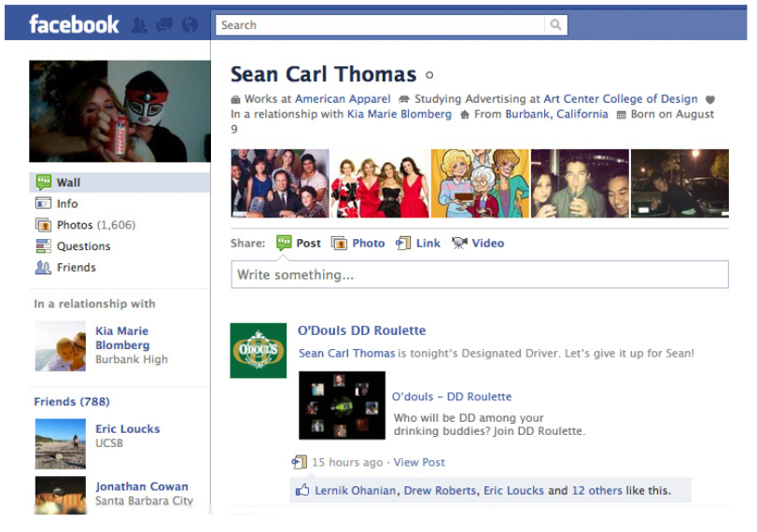Focus the Search input field
This screenshot has width=757, height=532.
pyautogui.click(x=380, y=25)
